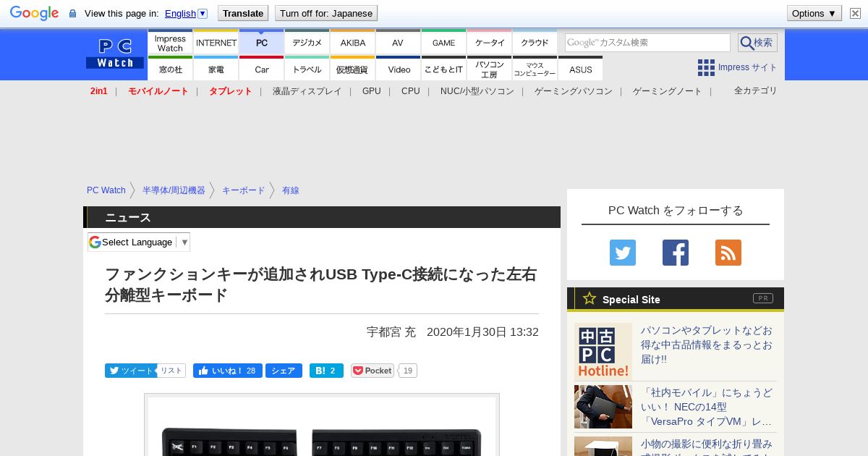Close the Google Translate bar

click(855, 13)
